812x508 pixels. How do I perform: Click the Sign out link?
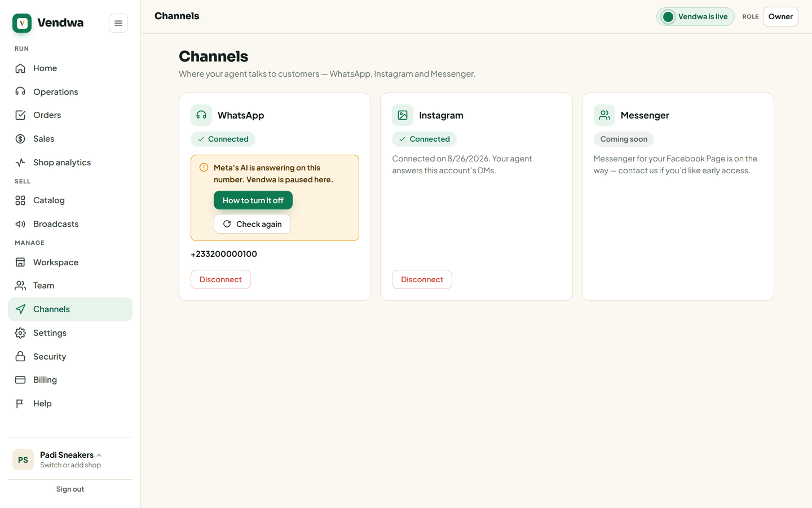point(70,489)
